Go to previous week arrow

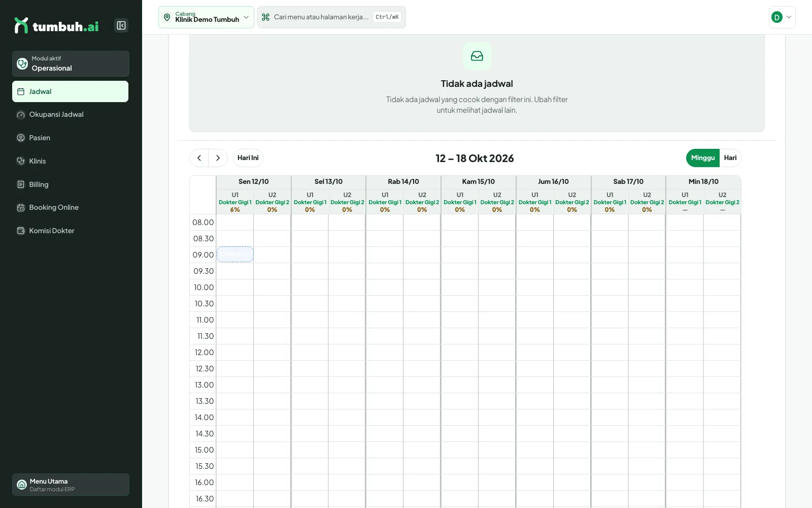199,158
